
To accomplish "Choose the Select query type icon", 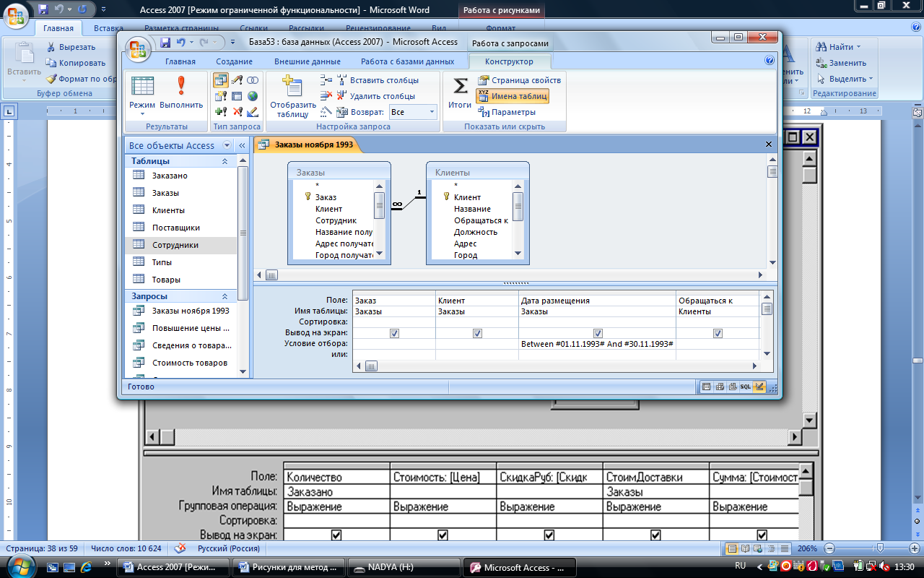I will click(220, 80).
